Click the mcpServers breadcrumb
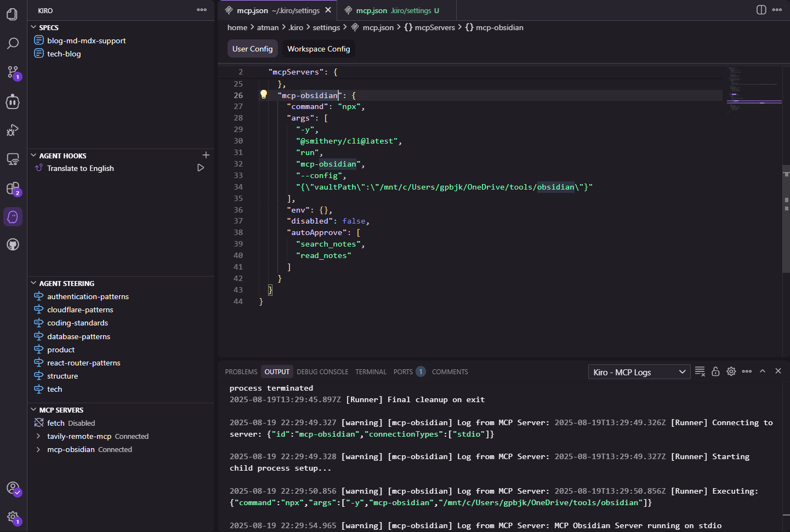The image size is (790, 532). click(x=435, y=27)
